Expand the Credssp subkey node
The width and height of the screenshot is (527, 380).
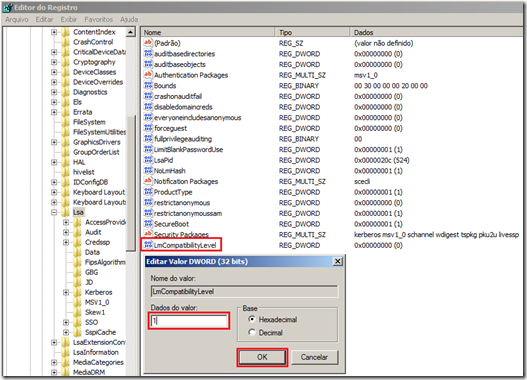coord(66,242)
